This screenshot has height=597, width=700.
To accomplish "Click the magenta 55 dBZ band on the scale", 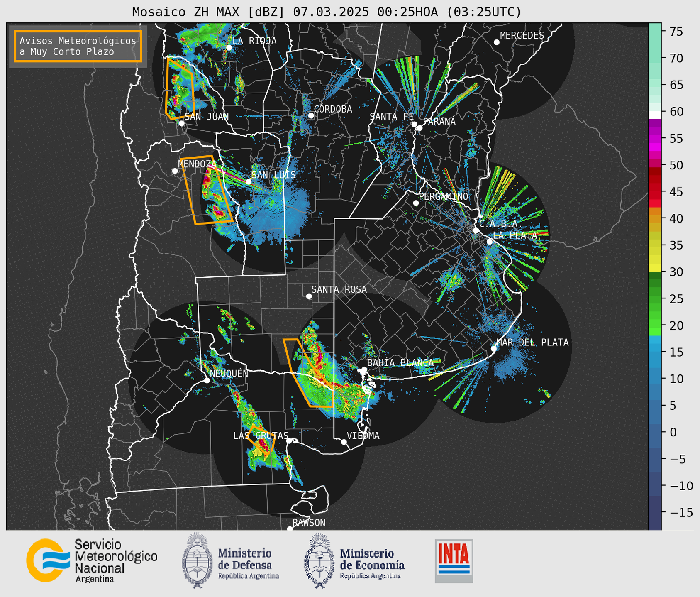I will coord(655,139).
